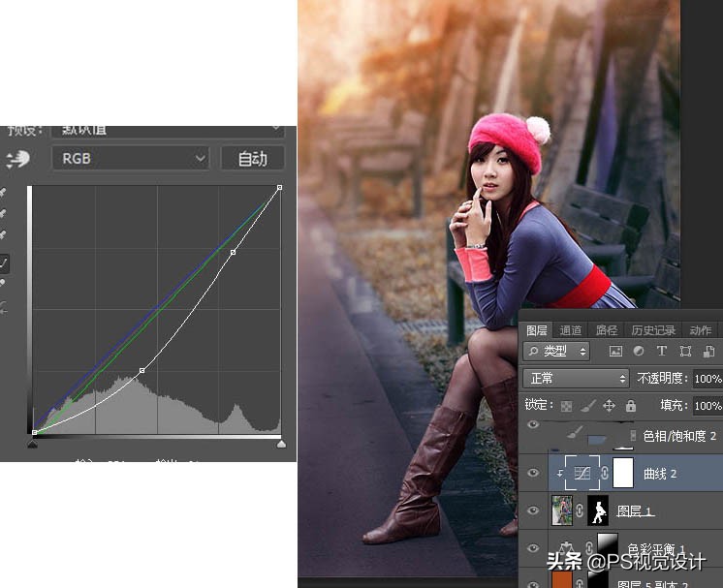This screenshot has height=588, width=723.
Task: Select the black point eyedropper
Action: coord(3,192)
